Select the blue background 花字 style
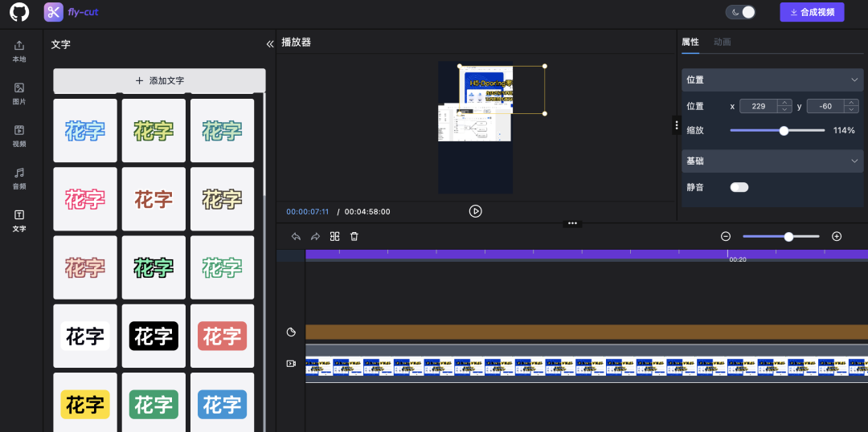The image size is (868, 432). [x=223, y=402]
